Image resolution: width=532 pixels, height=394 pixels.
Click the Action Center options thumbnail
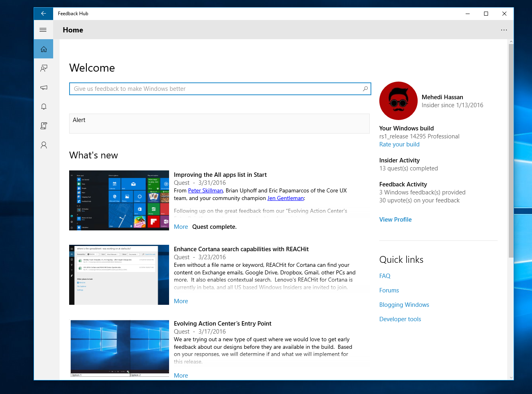click(119, 349)
